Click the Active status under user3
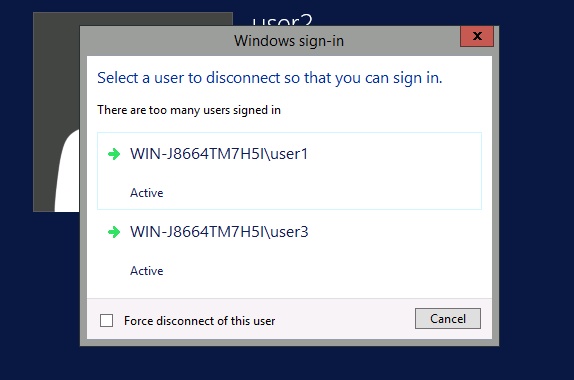The width and height of the screenshot is (574, 380). pyautogui.click(x=147, y=271)
